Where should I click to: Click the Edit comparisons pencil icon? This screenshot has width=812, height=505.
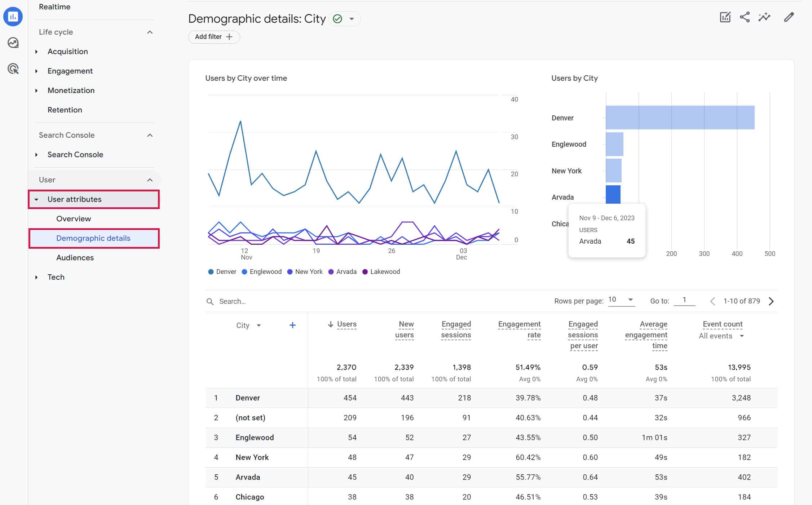[x=789, y=17]
